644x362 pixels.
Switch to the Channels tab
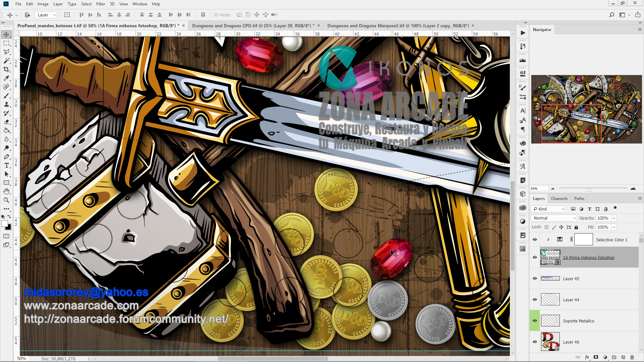tap(559, 198)
